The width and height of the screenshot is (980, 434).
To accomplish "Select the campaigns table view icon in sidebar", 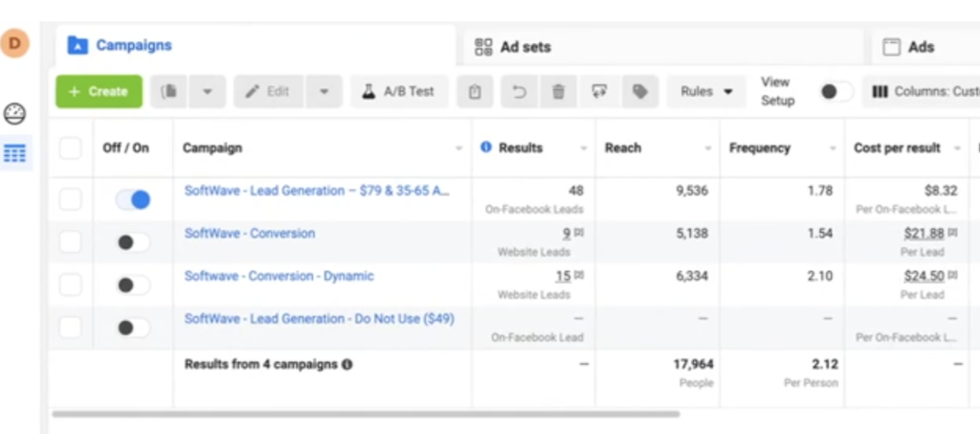I will point(15,152).
